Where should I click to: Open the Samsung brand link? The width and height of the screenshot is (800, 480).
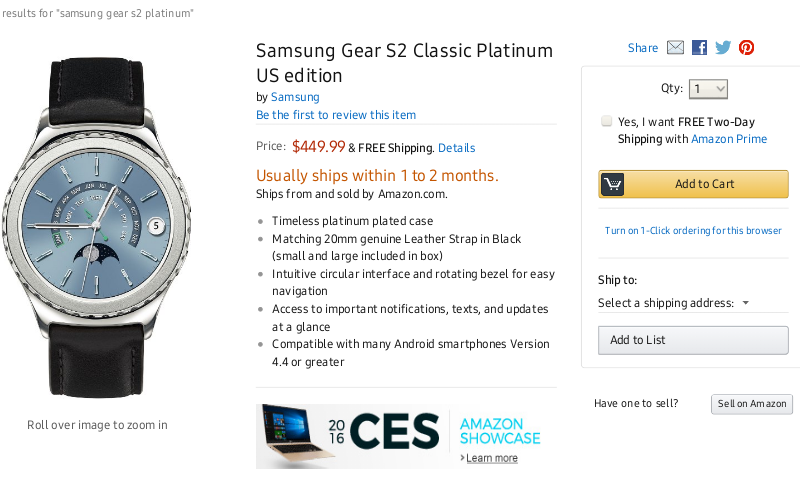295,97
